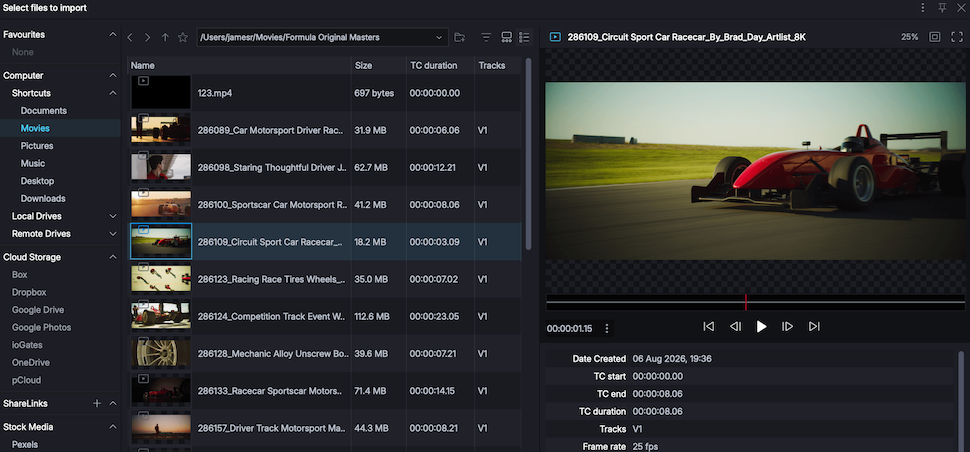Viewport: 970px width, 452px height.
Task: Select 286100_Sportscar Car Motorsport clip thumbnail
Action: click(161, 204)
